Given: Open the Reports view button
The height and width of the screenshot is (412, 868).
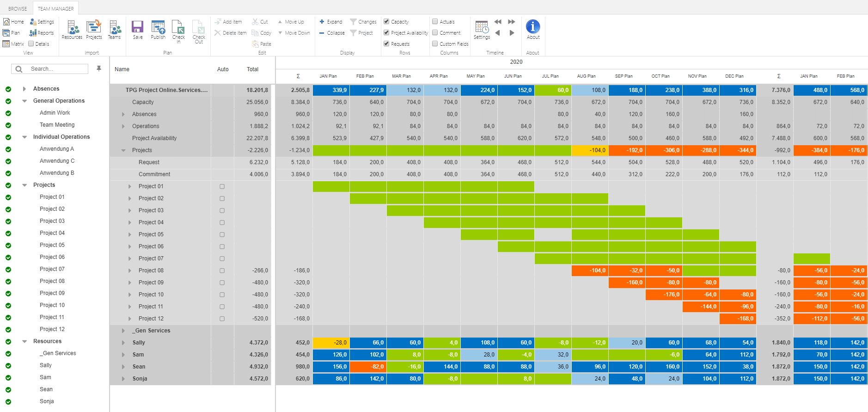Looking at the screenshot, I should (42, 33).
